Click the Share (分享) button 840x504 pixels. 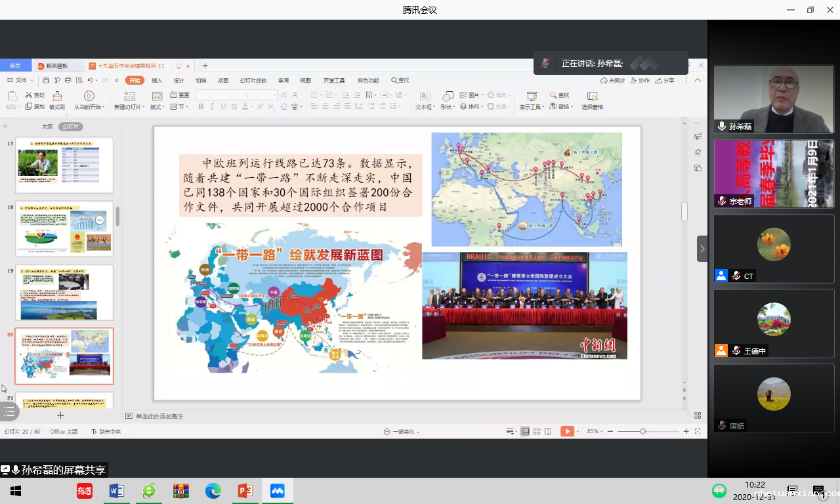pyautogui.click(x=665, y=80)
